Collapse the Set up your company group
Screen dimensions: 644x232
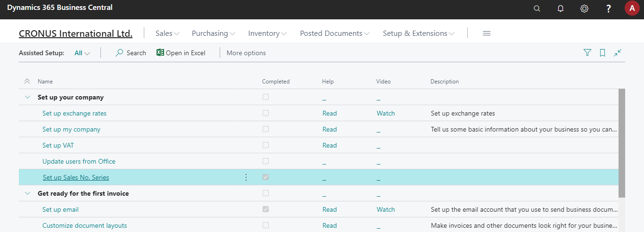27,97
